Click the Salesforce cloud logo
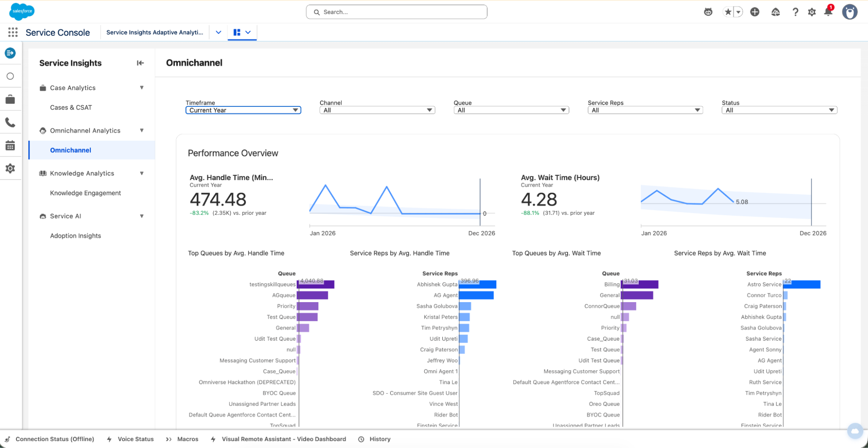The width and height of the screenshot is (868, 448). coord(22,12)
